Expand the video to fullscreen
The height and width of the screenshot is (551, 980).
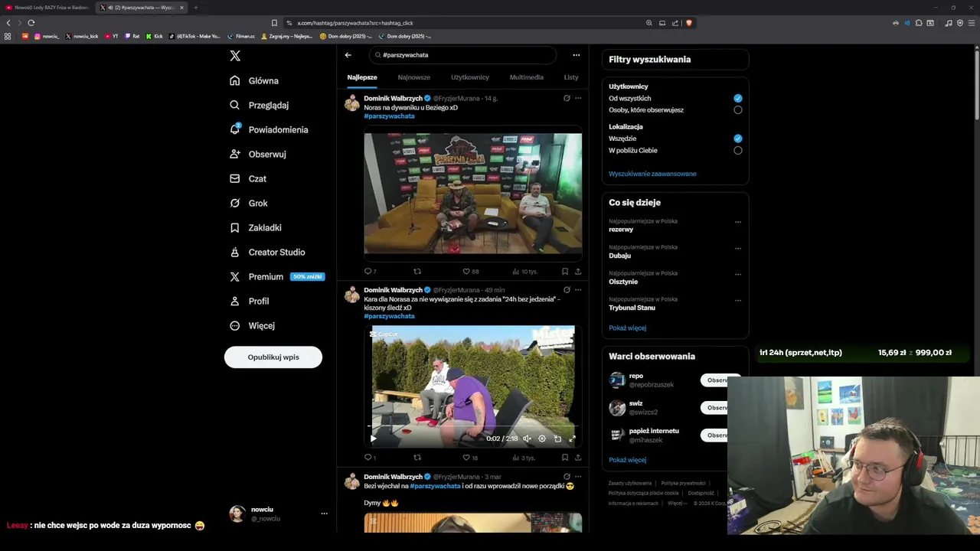572,439
